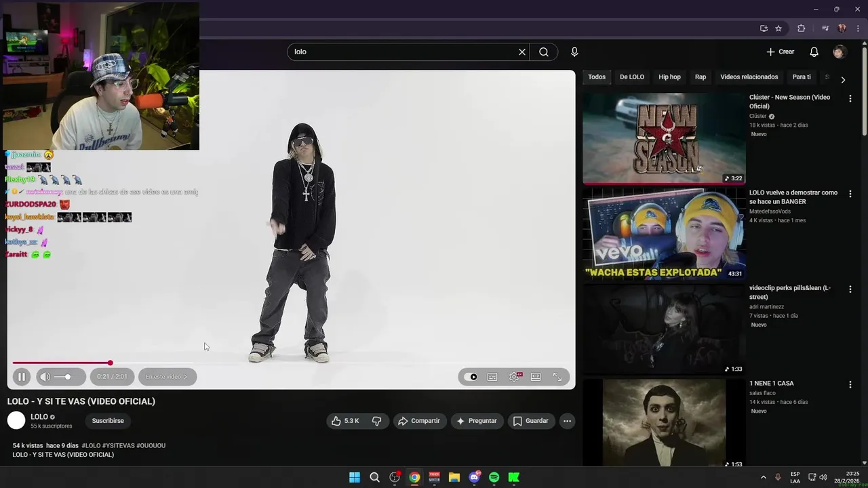This screenshot has height=488, width=868.
Task: Click the #LOLO hashtag
Action: (91, 446)
